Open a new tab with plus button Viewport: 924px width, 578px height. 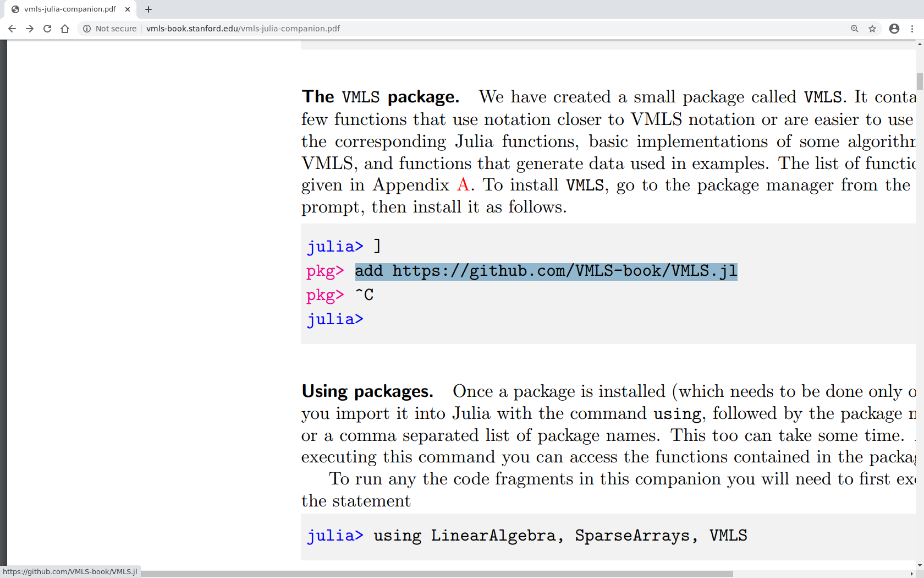[x=148, y=9]
